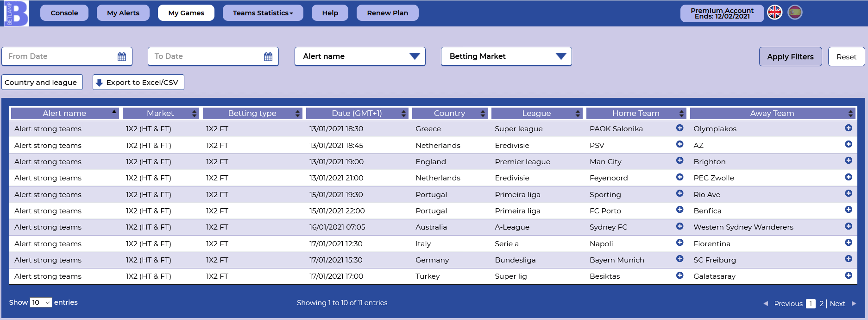This screenshot has height=320, width=868.
Task: Sort table by Alert name column
Action: [65, 113]
